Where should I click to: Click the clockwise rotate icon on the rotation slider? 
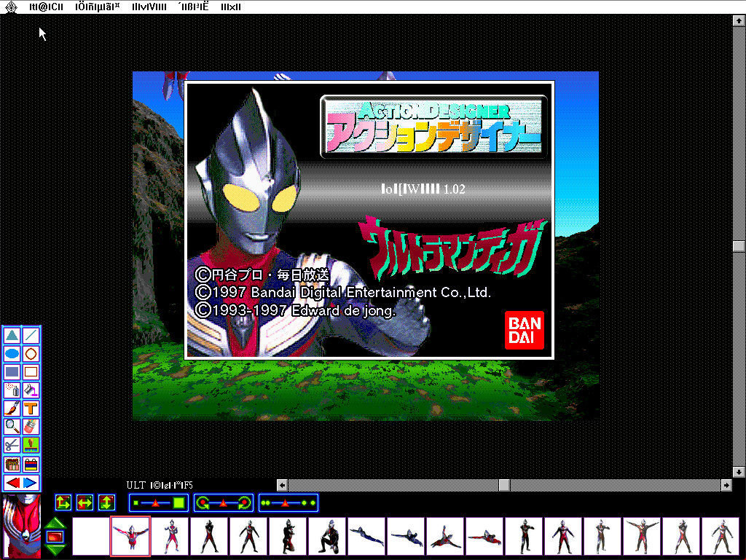pos(245,503)
